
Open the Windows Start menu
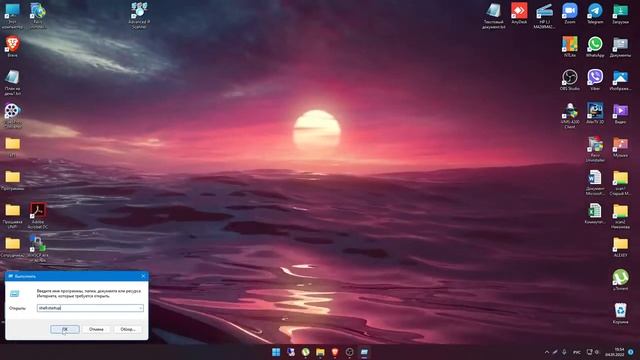[x=276, y=352]
